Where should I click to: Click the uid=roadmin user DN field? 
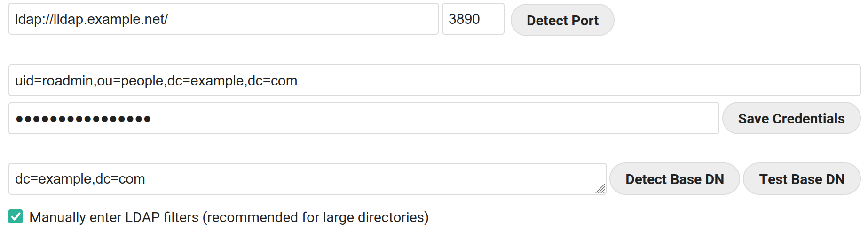tap(434, 81)
